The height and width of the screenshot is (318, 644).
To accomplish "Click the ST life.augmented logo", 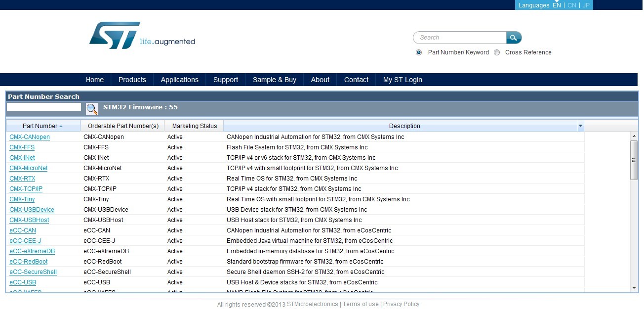I will [x=142, y=35].
